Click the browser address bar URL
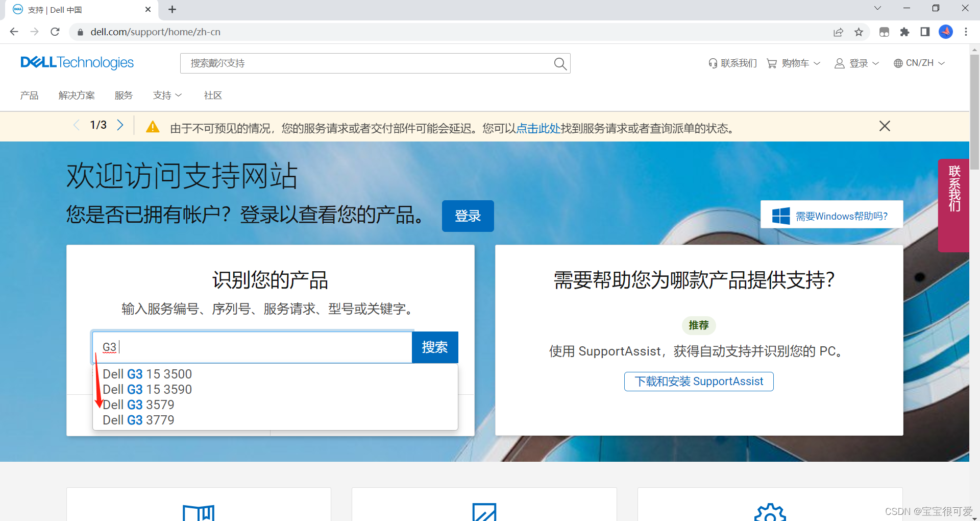The image size is (980, 521). tap(155, 32)
